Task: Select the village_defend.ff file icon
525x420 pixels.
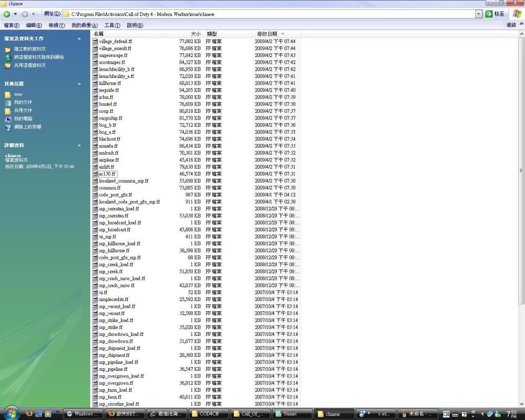Action: click(x=95, y=41)
